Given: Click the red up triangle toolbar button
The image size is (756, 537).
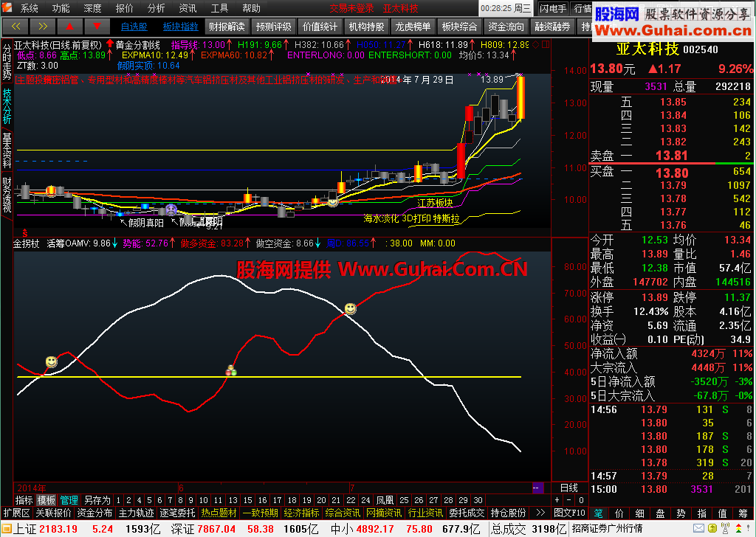Looking at the screenshot, I should (x=69, y=27).
